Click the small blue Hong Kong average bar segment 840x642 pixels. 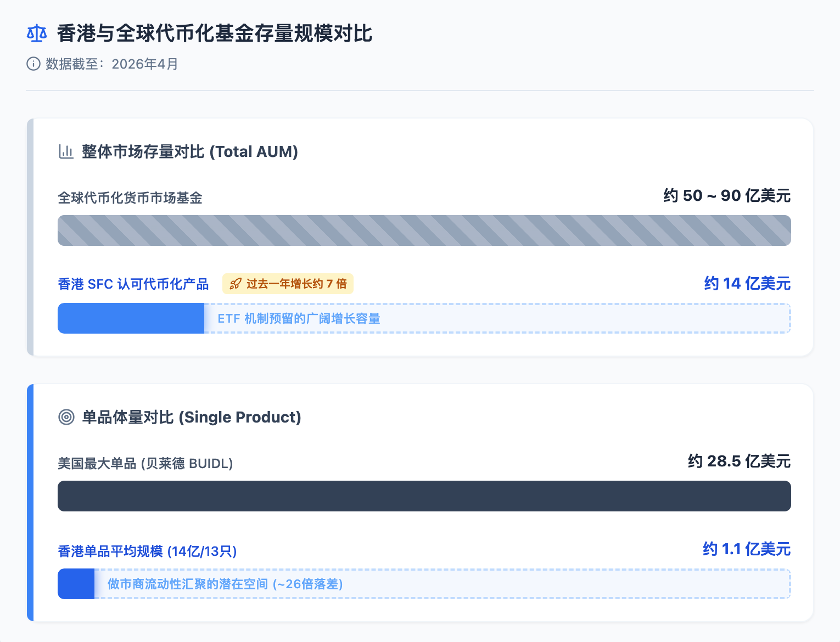76,584
